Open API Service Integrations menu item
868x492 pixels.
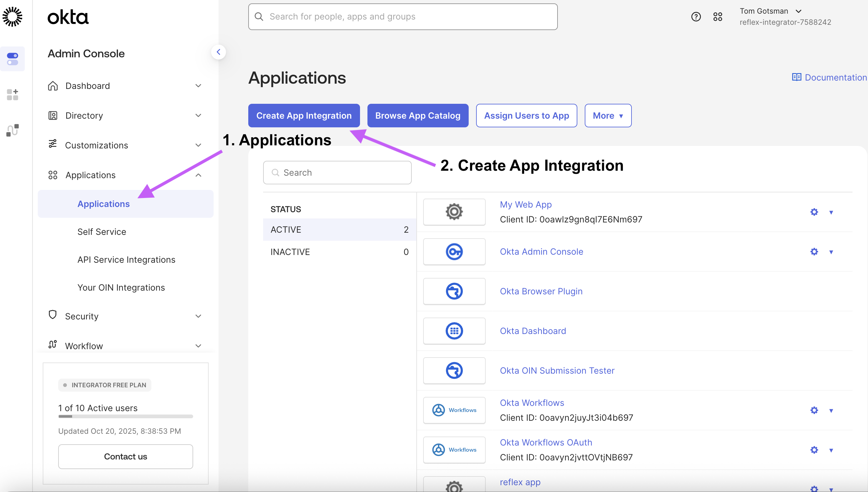pos(126,260)
